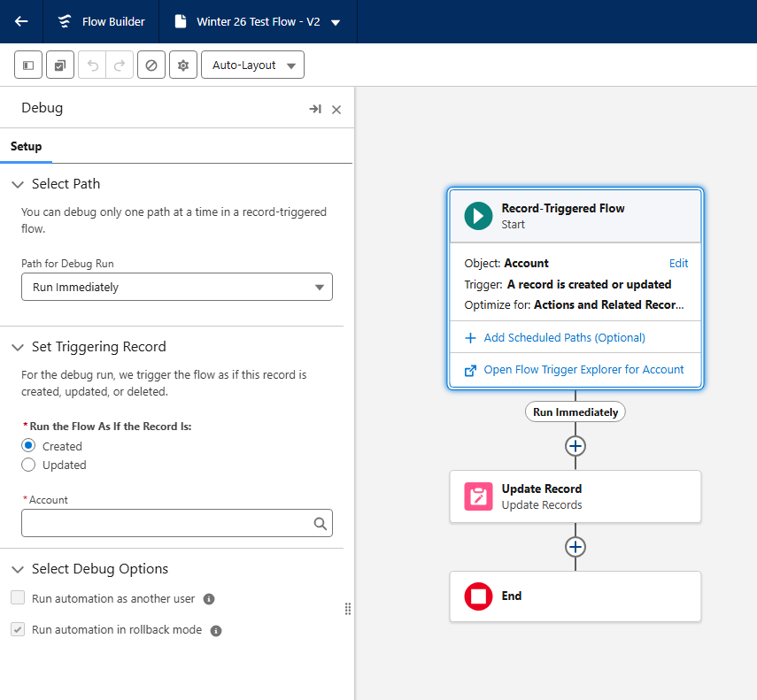Collapse the Set Triggering Record section
Viewport: 757px width, 700px height.
coord(18,348)
